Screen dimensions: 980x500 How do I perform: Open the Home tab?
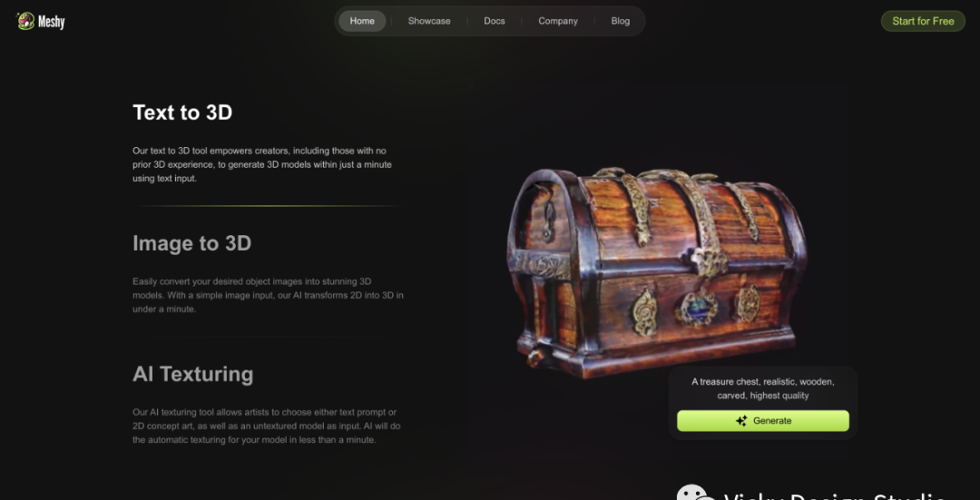click(x=362, y=21)
